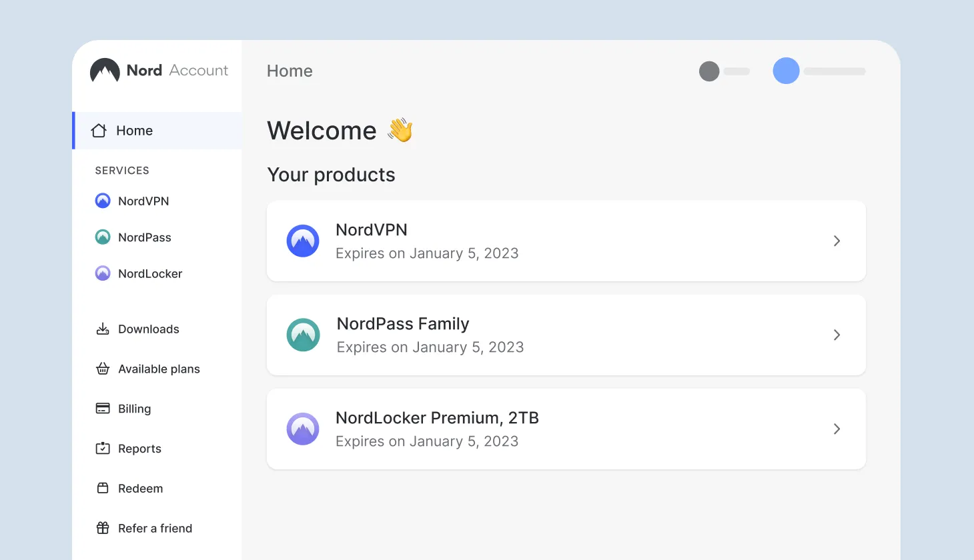Viewport: 974px width, 560px height.
Task: Click the NordPass teal sidebar icon
Action: pos(103,237)
